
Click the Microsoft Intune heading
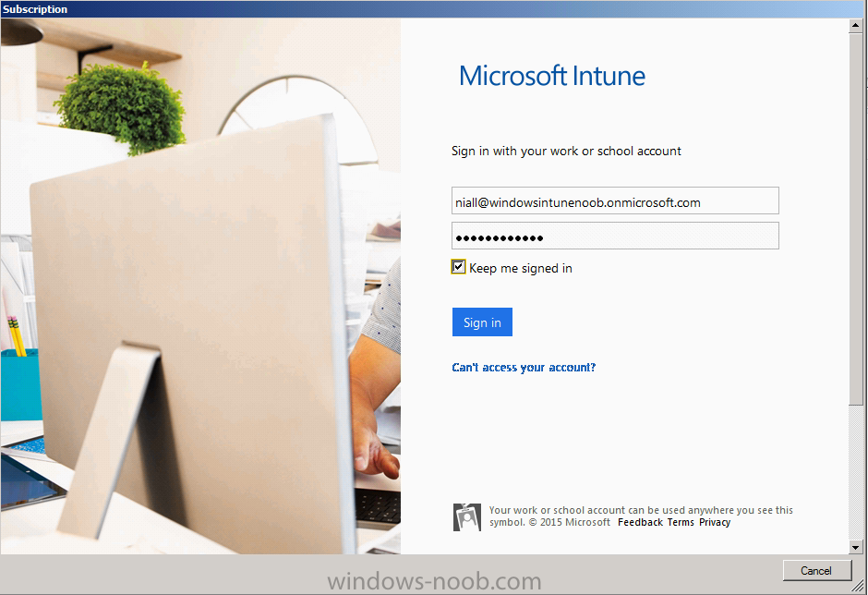tap(552, 76)
